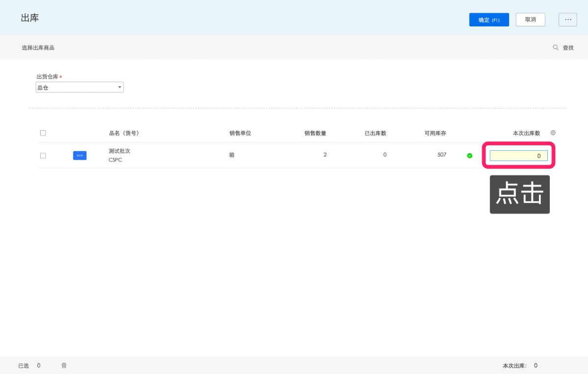Click the 品名（货号） column header

pos(124,133)
